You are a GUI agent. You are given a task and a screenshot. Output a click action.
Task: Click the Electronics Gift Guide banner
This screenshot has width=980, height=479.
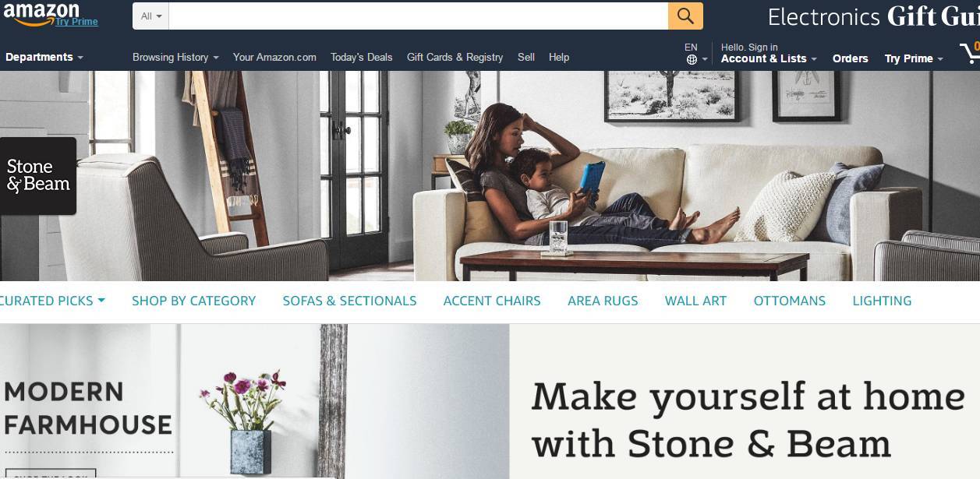(x=873, y=16)
